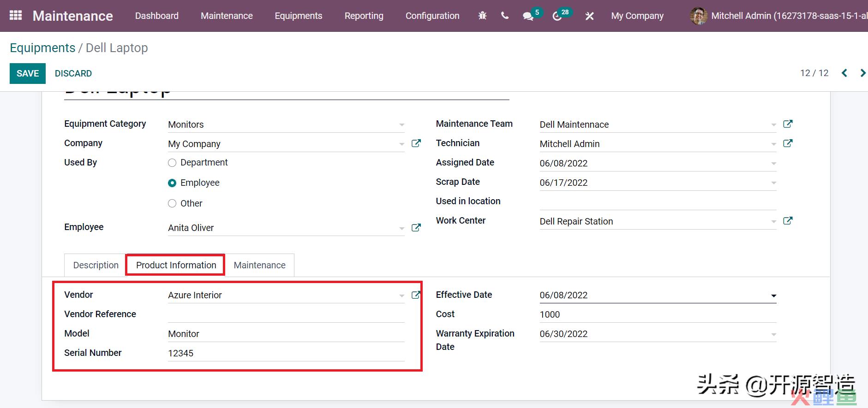Click the Serial Number field 12345
Viewport: 868px width, 408px height.
pyautogui.click(x=286, y=353)
